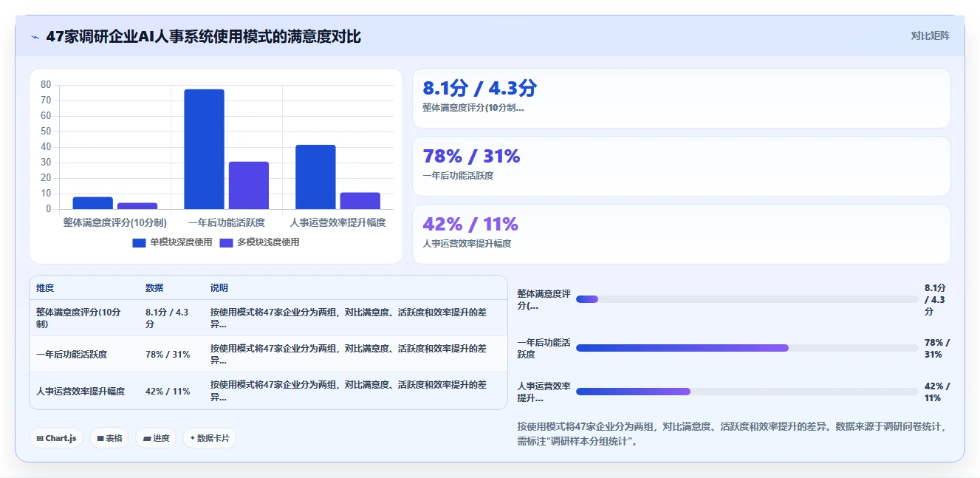This screenshot has width=980, height=478.
Task: Click the 数据卡片 tag chip
Action: pyautogui.click(x=210, y=438)
